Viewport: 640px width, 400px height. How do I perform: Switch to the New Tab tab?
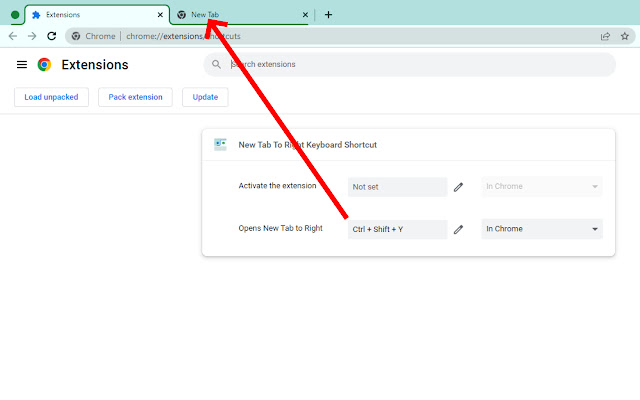tap(240, 15)
